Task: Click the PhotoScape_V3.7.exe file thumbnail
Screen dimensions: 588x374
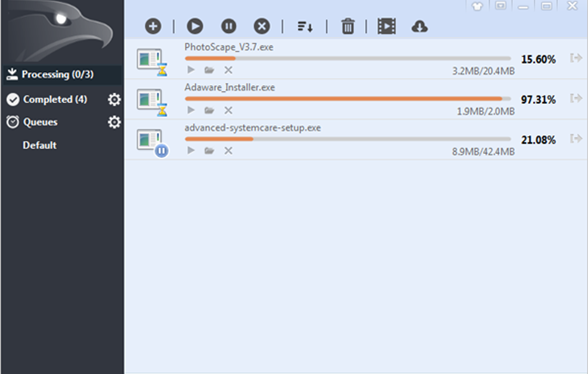Action: pos(152,62)
